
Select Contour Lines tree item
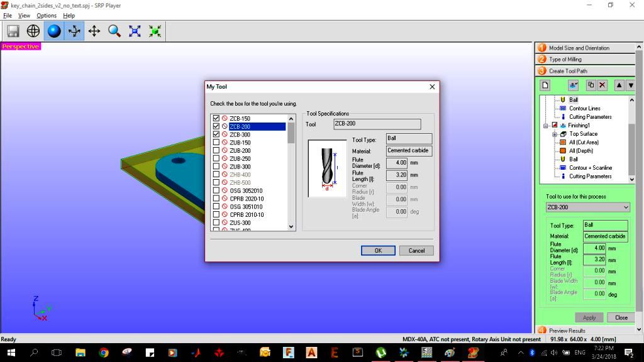[x=584, y=108]
